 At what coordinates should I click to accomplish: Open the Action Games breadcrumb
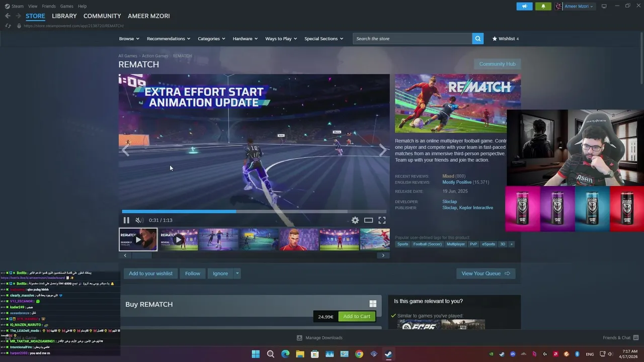(155, 56)
